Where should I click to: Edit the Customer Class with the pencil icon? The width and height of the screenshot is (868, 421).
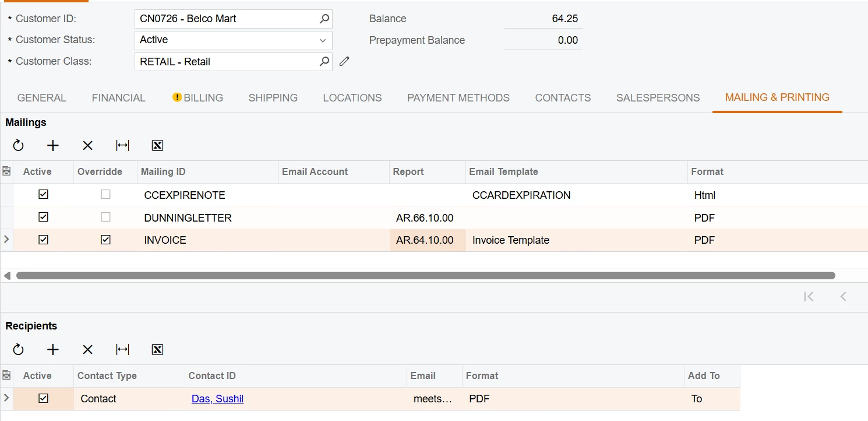coord(344,61)
